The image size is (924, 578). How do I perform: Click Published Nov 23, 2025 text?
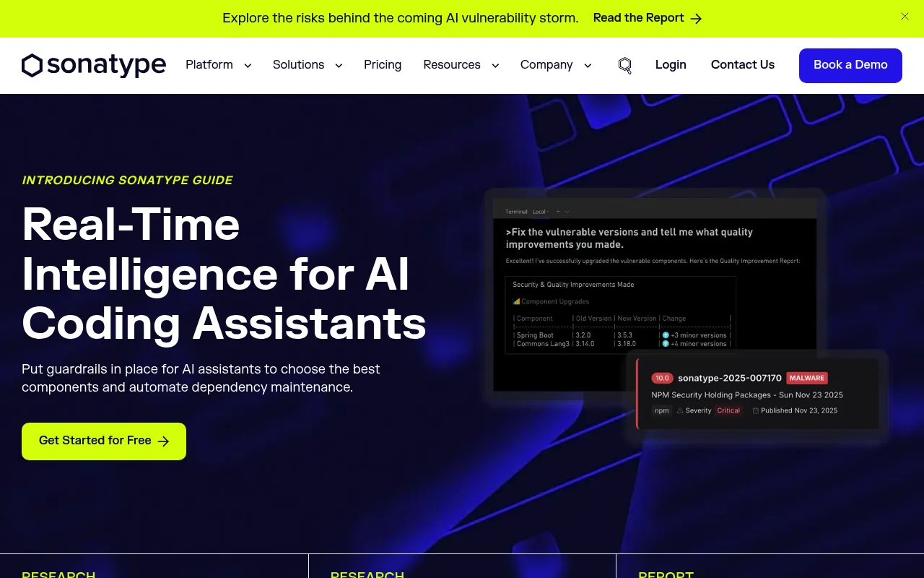799,410
